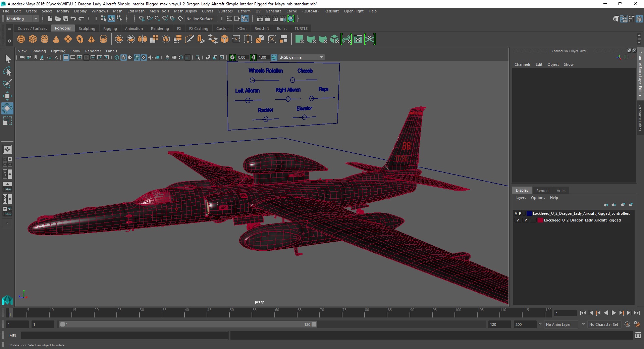Viewport: 644px width, 349px height.
Task: Create a polygon cone from shelf
Action: point(56,39)
